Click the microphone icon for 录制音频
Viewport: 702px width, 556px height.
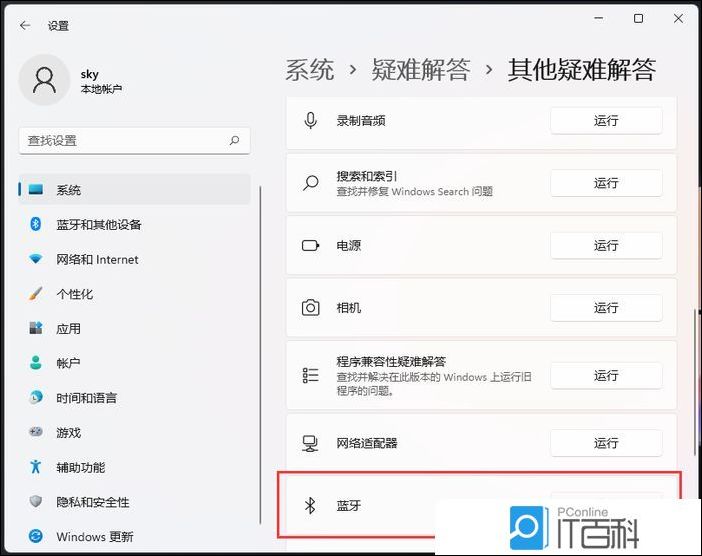(x=310, y=120)
